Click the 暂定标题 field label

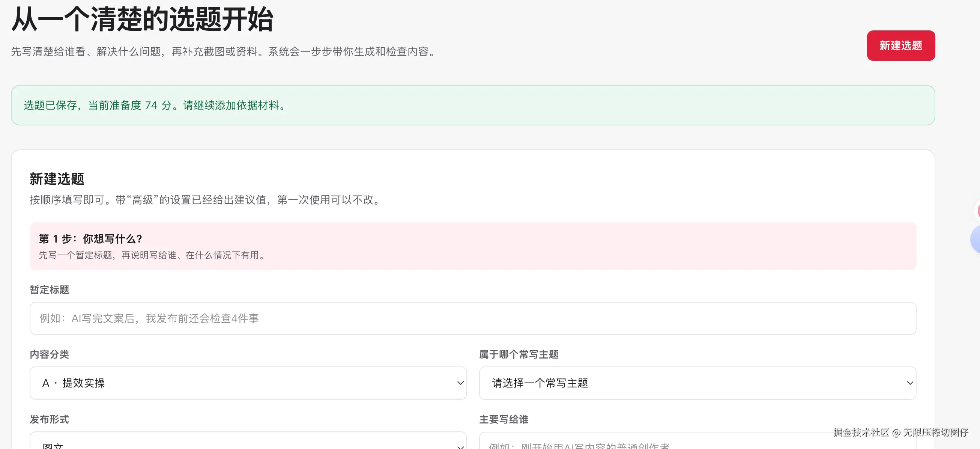coord(50,289)
